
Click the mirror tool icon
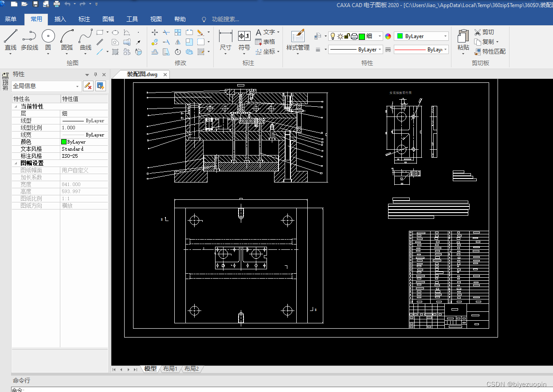click(x=178, y=42)
